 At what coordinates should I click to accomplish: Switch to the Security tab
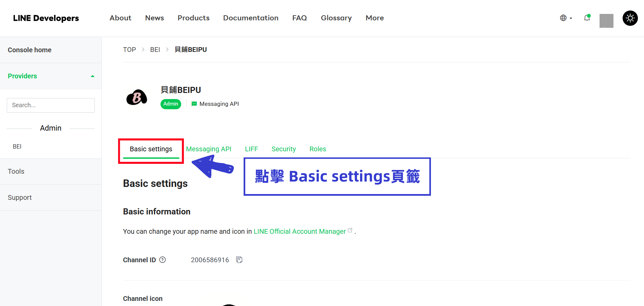[x=284, y=149]
